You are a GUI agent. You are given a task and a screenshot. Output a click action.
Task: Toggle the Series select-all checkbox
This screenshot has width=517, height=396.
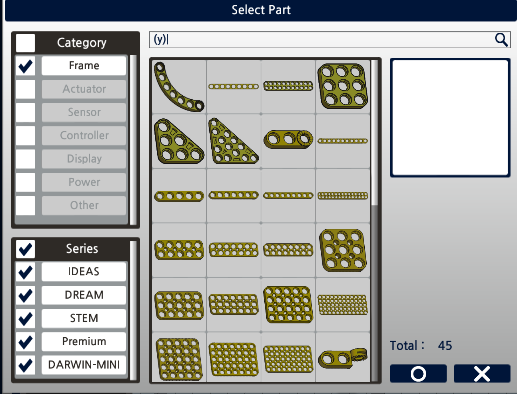coord(25,249)
